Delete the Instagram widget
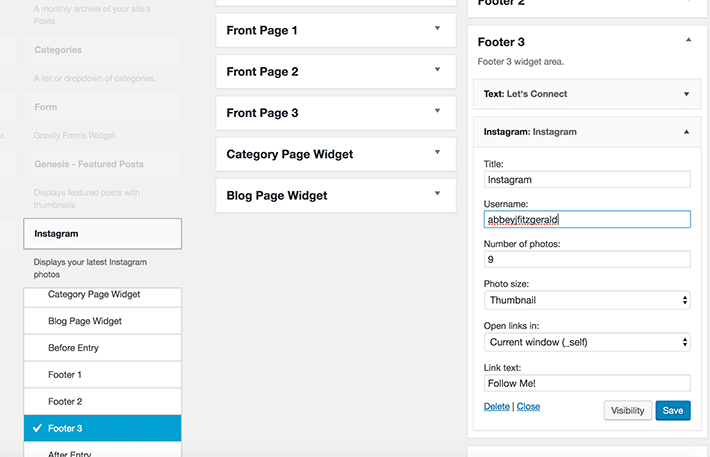This screenshot has height=457, width=710. [x=496, y=407]
